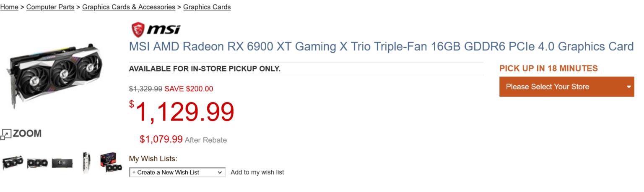Select the angled-view graphics card thumbnail
The width and height of the screenshot is (644, 192).
pyautogui.click(x=13, y=162)
